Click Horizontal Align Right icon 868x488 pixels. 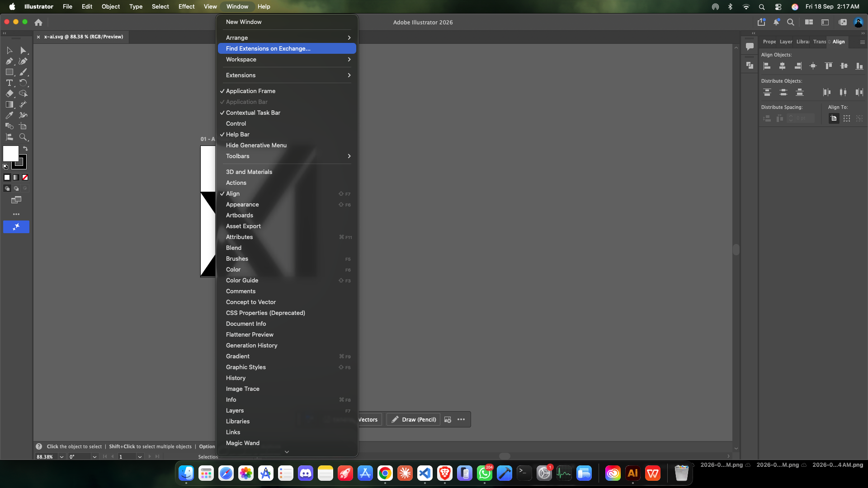[798, 66]
